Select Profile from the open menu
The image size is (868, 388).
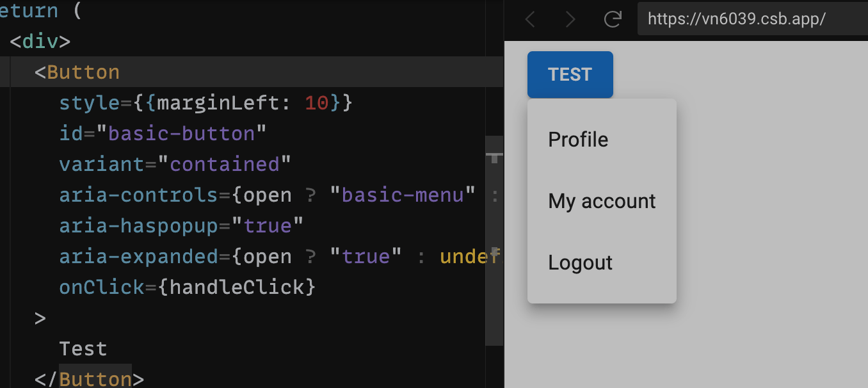(577, 140)
